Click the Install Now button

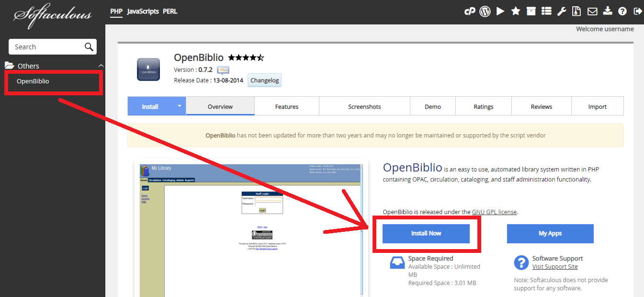pos(426,233)
